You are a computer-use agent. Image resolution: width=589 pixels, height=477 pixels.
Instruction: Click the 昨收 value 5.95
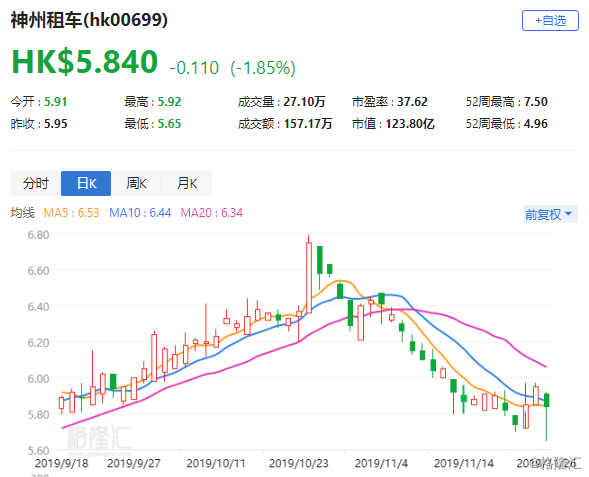click(56, 124)
